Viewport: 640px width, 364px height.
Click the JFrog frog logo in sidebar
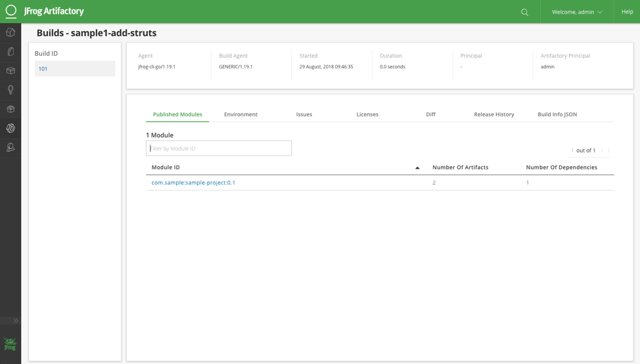[11, 344]
